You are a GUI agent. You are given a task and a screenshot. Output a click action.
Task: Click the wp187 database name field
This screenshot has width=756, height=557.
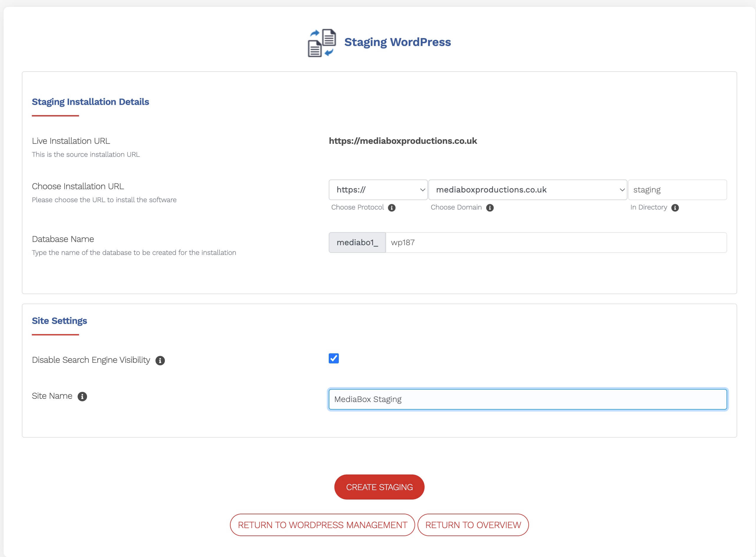pyautogui.click(x=557, y=243)
